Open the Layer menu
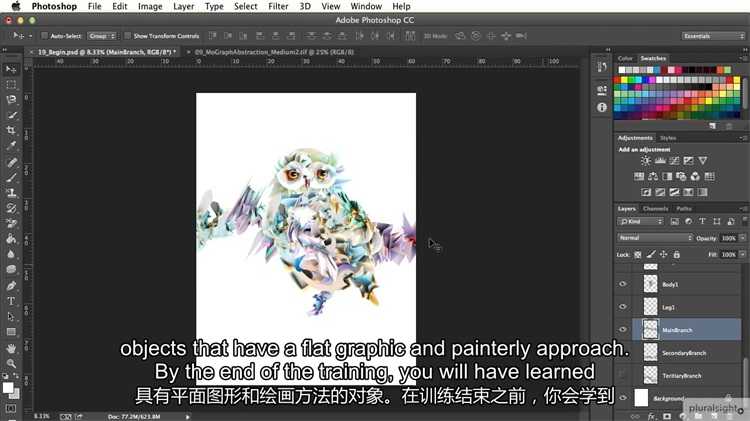 click(x=184, y=6)
